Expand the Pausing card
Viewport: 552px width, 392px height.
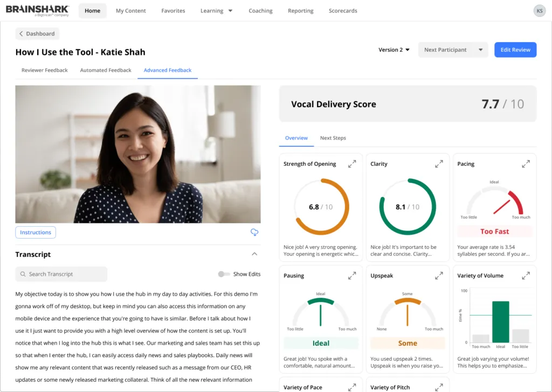pos(351,276)
